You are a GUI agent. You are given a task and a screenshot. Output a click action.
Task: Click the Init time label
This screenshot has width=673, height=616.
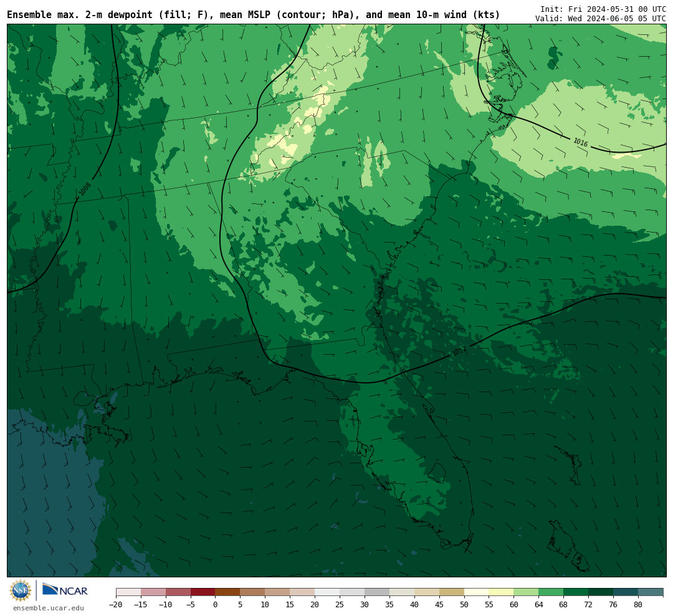[x=603, y=9]
